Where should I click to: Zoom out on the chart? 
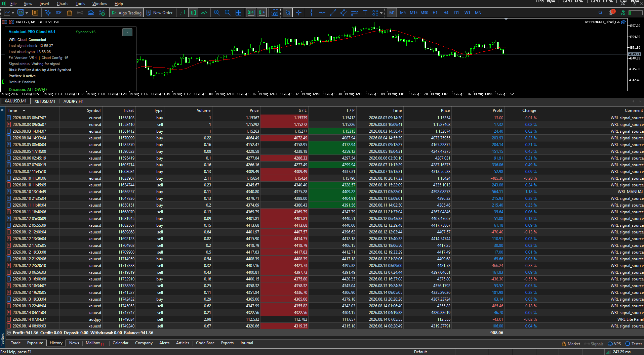click(x=228, y=13)
